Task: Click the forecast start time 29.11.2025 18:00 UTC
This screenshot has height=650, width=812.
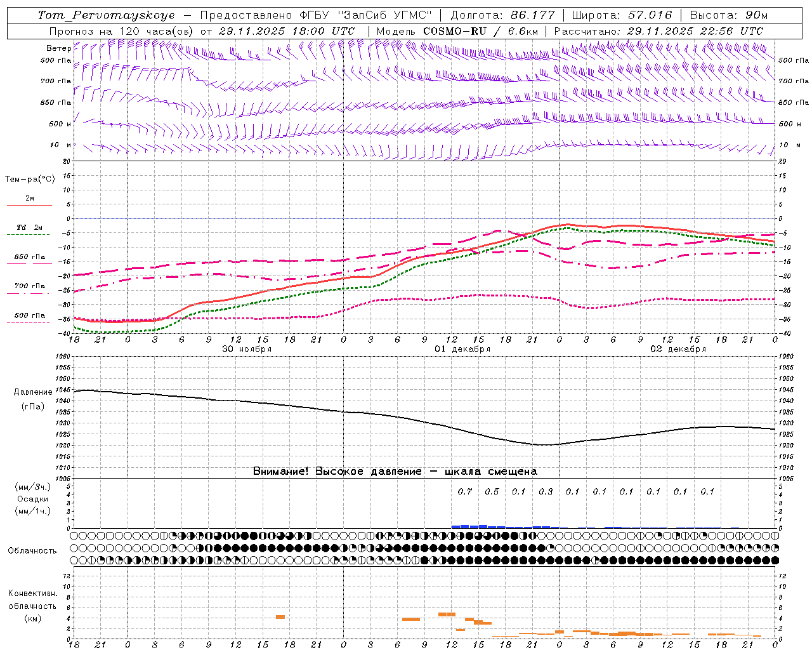Action: (287, 31)
